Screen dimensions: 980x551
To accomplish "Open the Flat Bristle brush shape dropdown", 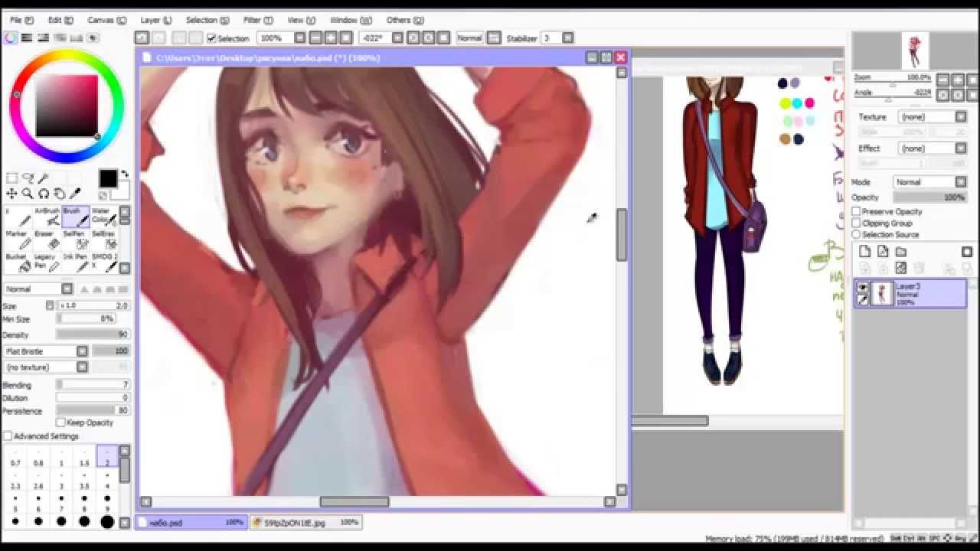I will [46, 351].
